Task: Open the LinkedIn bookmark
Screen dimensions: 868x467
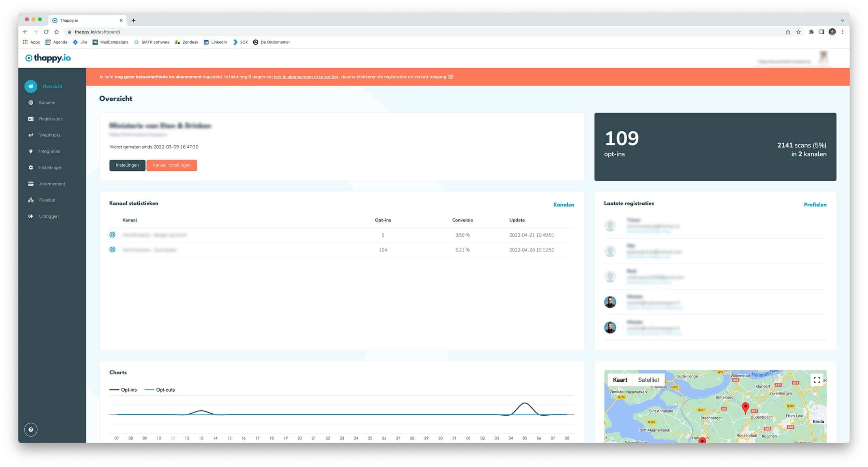Action: (215, 42)
